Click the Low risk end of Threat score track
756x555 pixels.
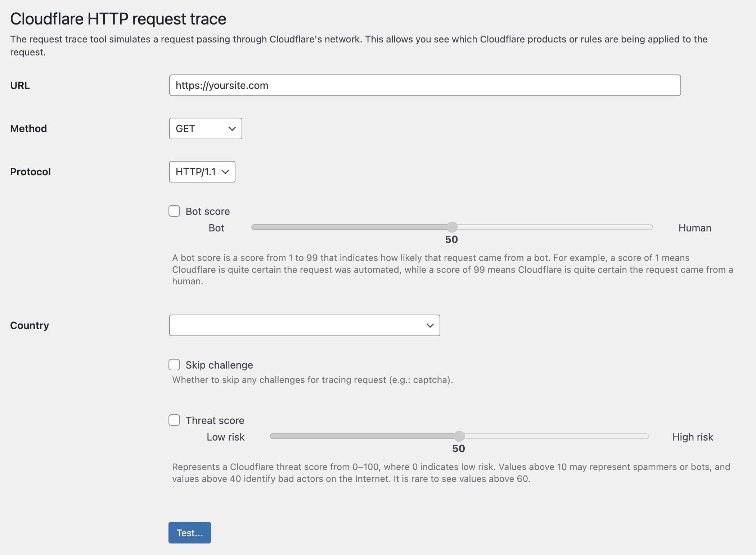tap(274, 436)
